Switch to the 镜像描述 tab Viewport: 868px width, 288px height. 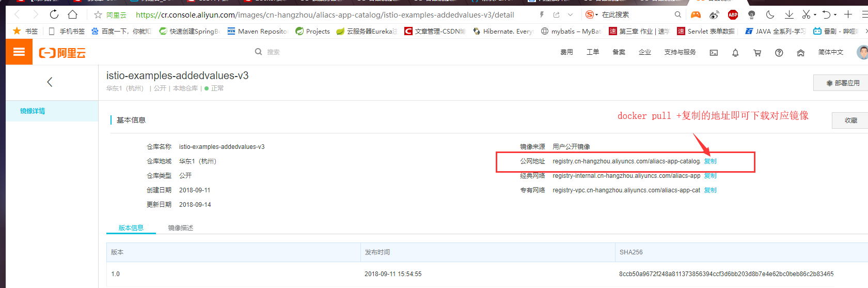point(180,228)
